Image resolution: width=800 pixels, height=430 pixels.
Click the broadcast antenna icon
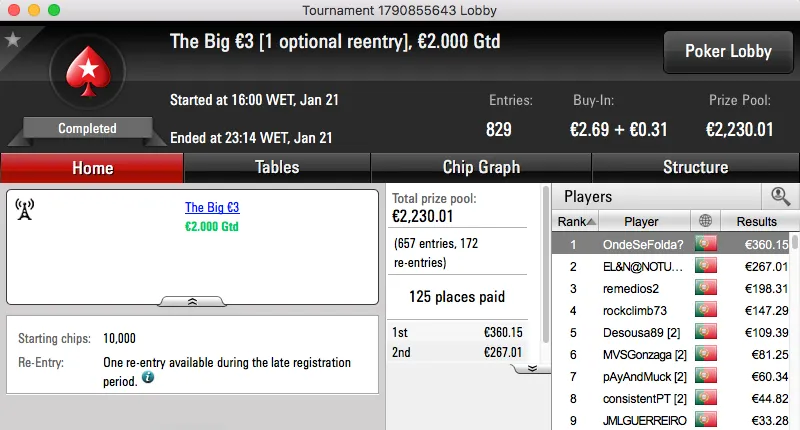pos(25,209)
